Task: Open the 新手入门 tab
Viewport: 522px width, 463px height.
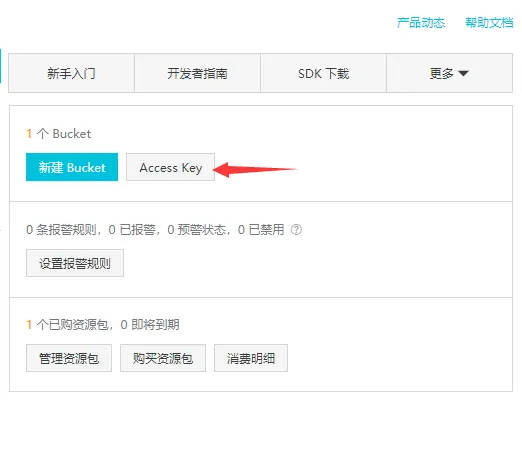Action: pos(71,73)
